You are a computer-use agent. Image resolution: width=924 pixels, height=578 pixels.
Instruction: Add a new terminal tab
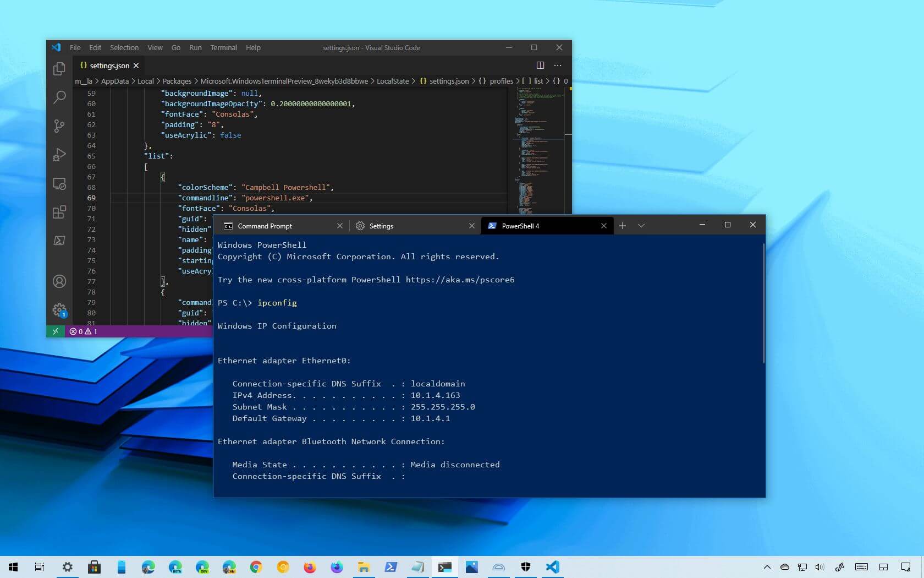pyautogui.click(x=623, y=226)
